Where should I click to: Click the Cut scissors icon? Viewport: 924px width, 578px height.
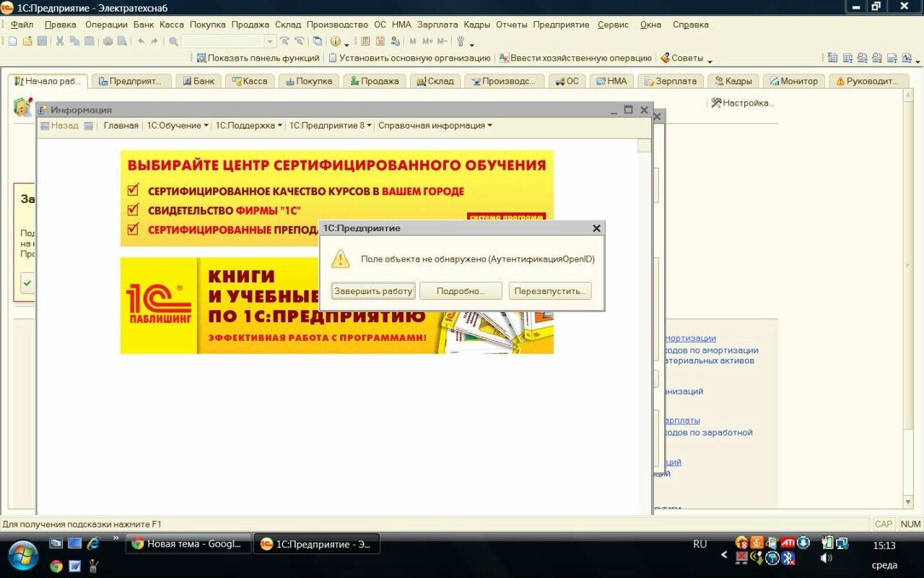point(60,41)
